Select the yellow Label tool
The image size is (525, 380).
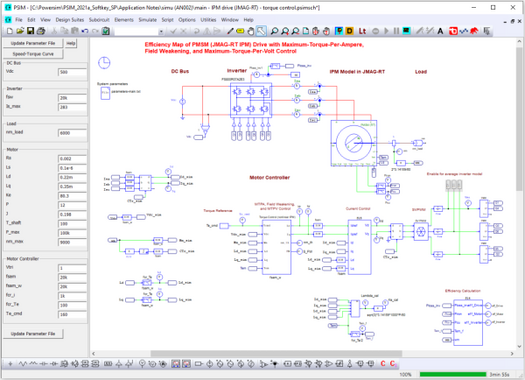[x=240, y=31]
